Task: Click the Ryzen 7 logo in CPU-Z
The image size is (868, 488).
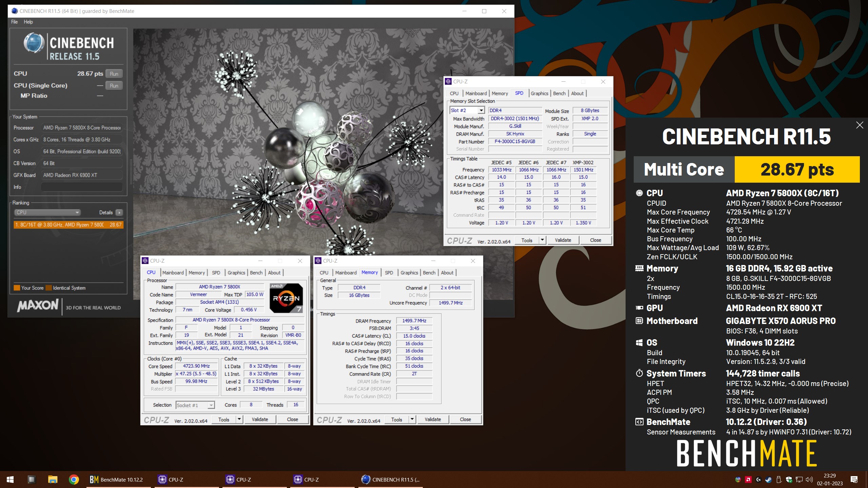Action: [286, 298]
